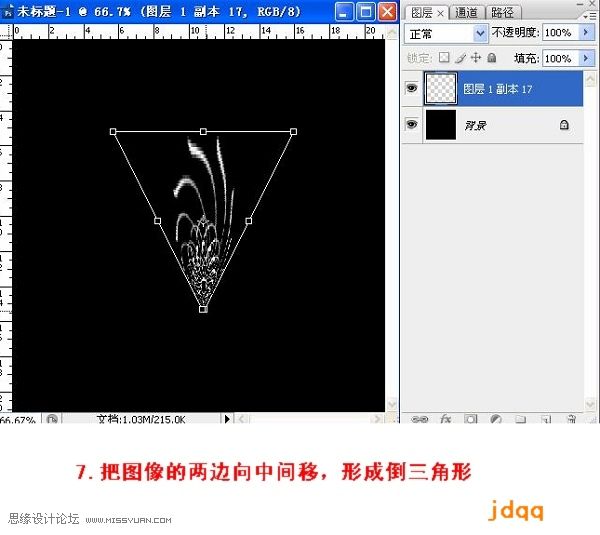Viewport: 600px width, 535px height.
Task: Click the layer name 图层 1 副本 17
Action: (497, 89)
